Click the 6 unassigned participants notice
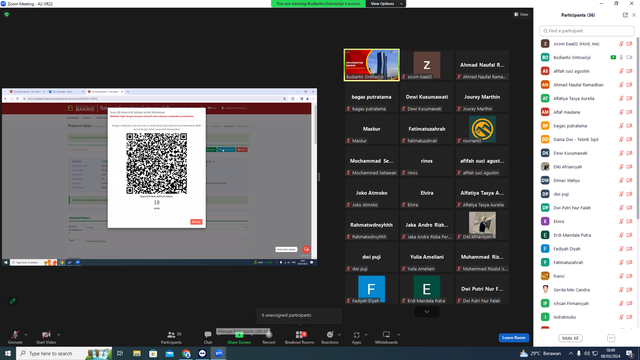 point(299,316)
